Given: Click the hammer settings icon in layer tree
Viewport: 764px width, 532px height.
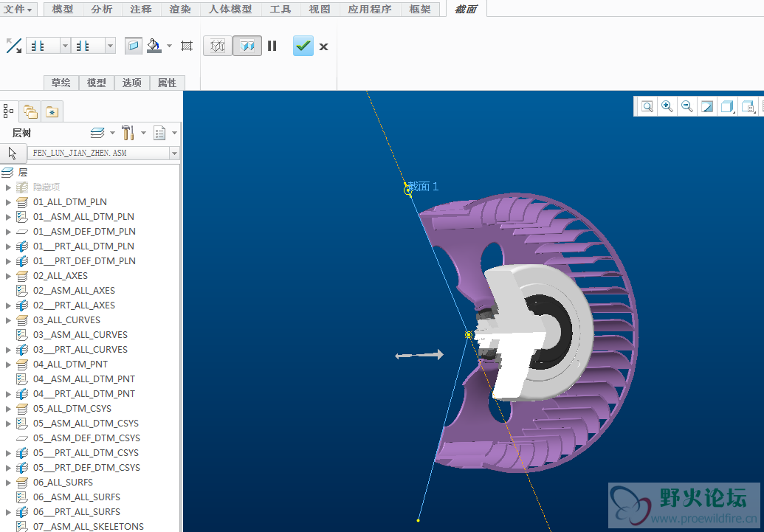Looking at the screenshot, I should point(128,133).
